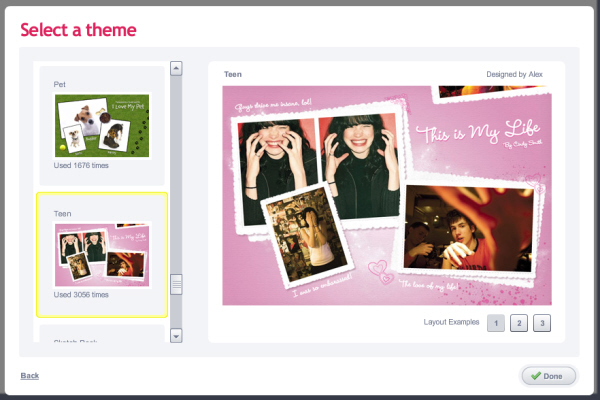Click the 'Select a theme' heading
The height and width of the screenshot is (400, 600).
(78, 30)
